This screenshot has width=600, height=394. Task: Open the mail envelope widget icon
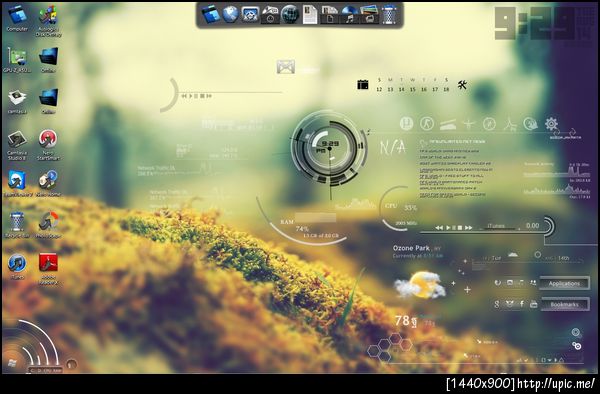pyautogui.click(x=286, y=67)
